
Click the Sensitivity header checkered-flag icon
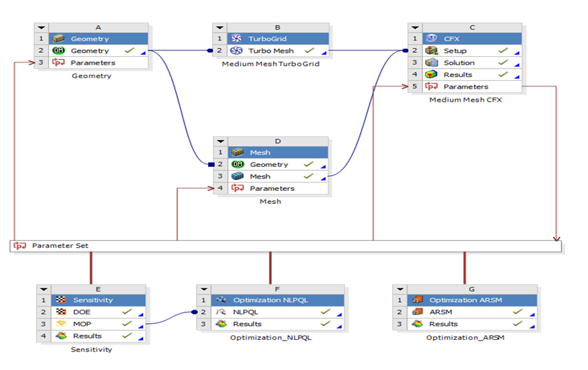tap(60, 299)
